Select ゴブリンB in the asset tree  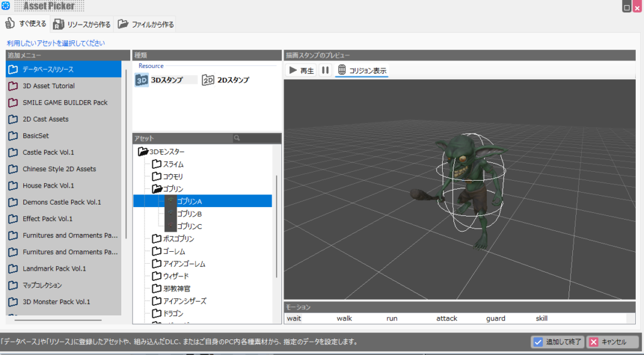click(189, 214)
